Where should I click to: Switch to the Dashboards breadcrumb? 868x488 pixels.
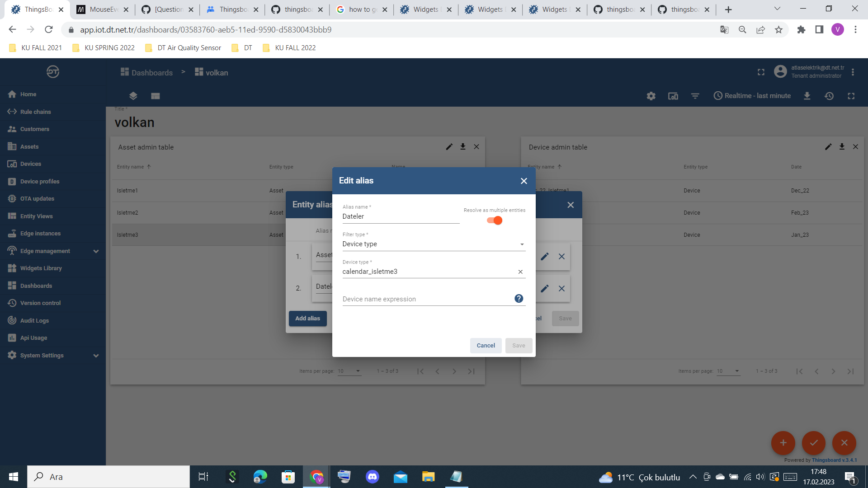152,72
